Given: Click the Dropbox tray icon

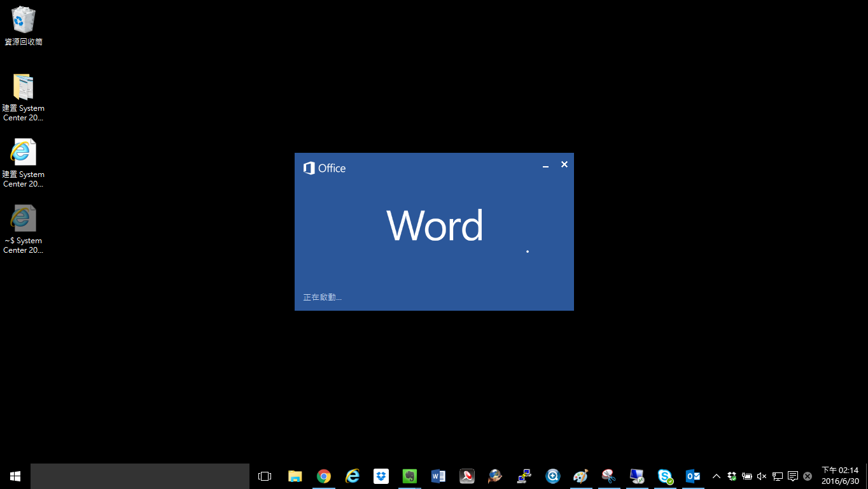Looking at the screenshot, I should (x=732, y=476).
